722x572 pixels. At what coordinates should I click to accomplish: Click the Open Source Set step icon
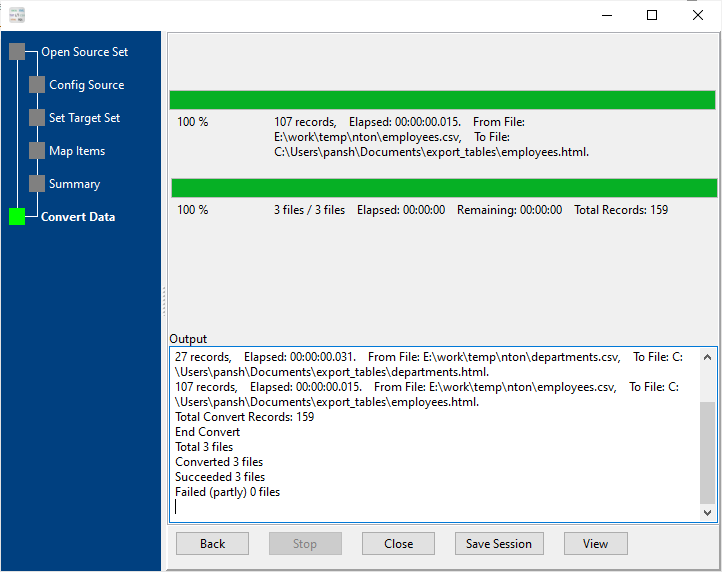(x=17, y=52)
